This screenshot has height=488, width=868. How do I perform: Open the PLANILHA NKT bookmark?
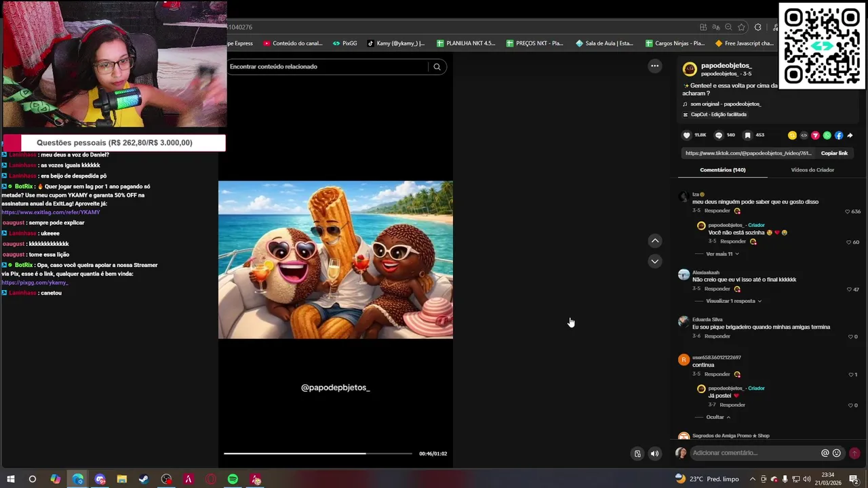(x=466, y=43)
